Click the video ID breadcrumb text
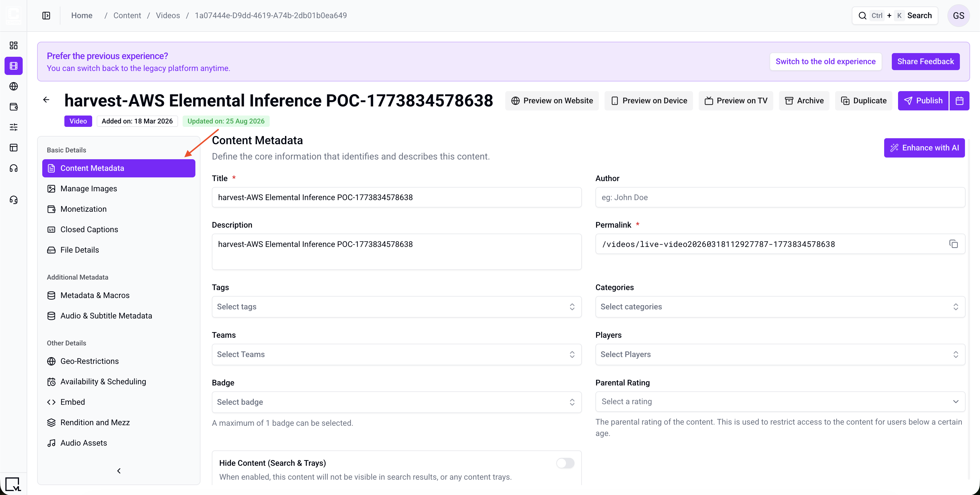980x495 pixels. [271, 16]
